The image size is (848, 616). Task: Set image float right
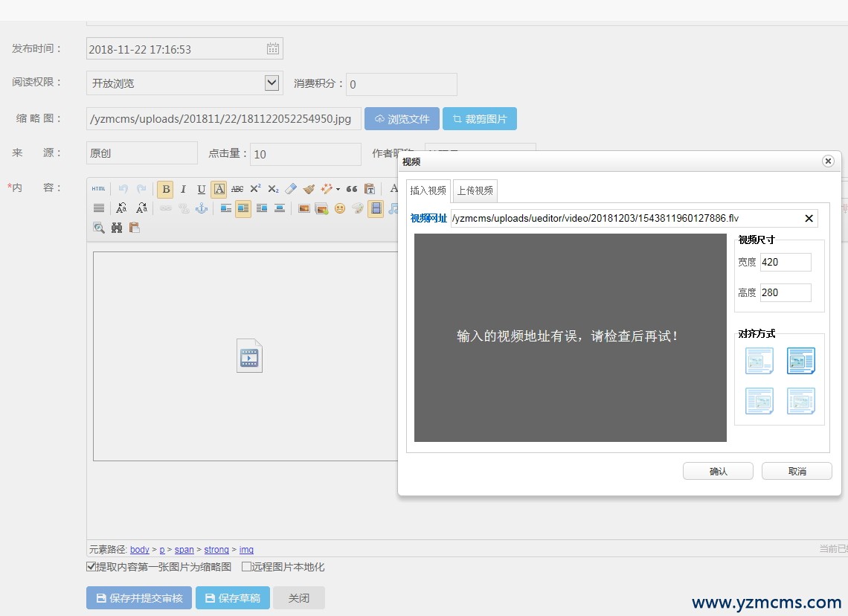pyautogui.click(x=262, y=208)
